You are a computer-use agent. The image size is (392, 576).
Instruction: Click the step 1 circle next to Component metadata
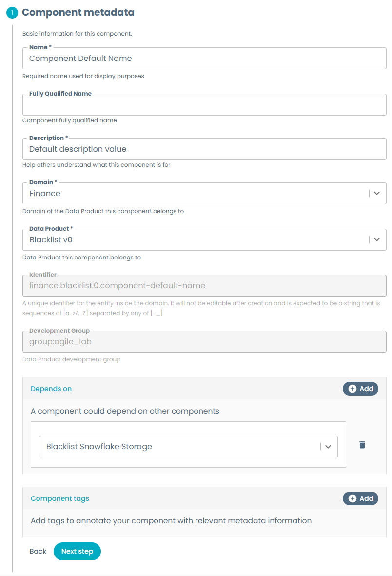(12, 12)
